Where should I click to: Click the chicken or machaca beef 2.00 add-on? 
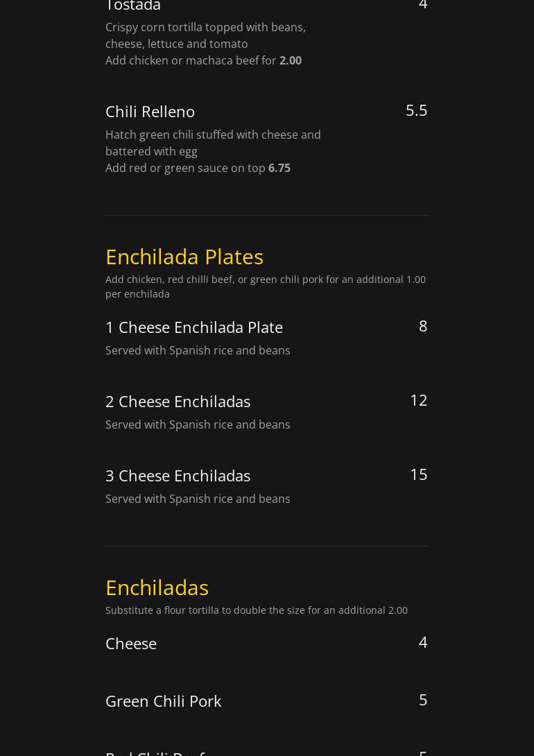tap(203, 60)
